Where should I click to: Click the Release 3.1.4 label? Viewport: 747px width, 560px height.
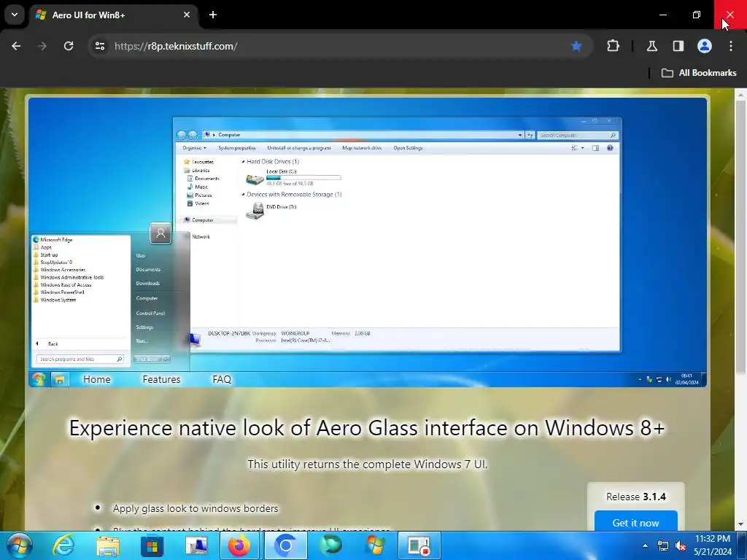coord(635,497)
